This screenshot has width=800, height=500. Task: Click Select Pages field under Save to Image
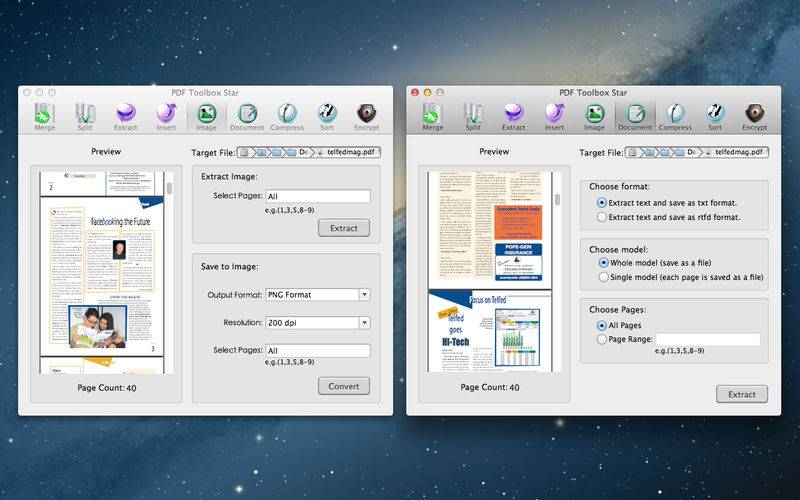click(318, 351)
